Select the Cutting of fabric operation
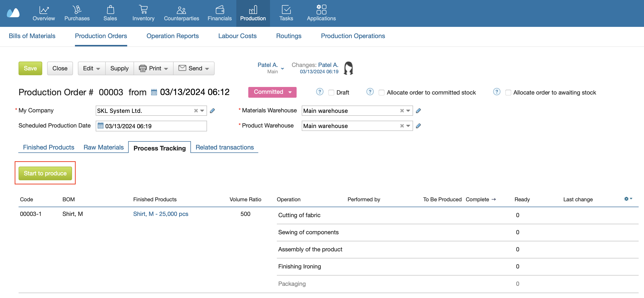 pos(299,215)
